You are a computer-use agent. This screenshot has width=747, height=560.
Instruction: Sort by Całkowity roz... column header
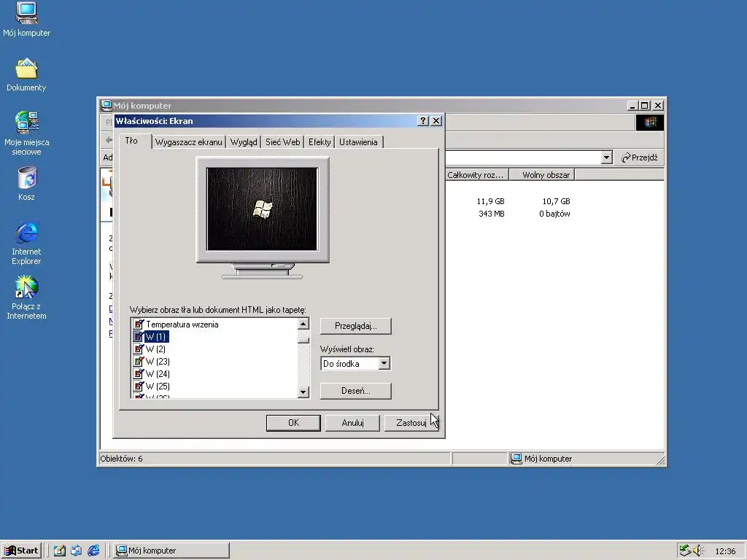point(477,175)
